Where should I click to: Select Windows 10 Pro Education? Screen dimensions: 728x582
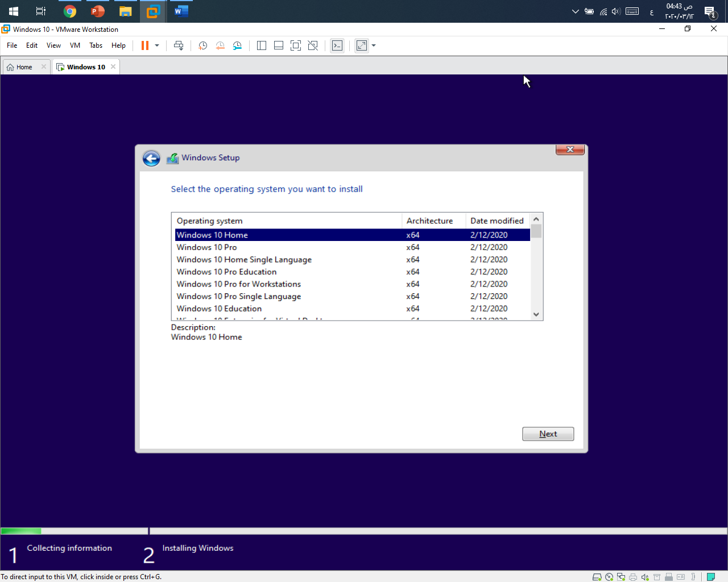353,272
